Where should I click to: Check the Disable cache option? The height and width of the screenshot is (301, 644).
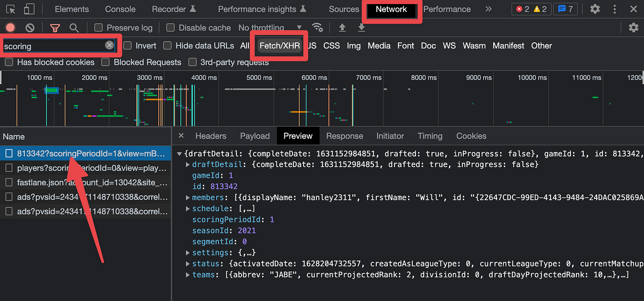(170, 28)
